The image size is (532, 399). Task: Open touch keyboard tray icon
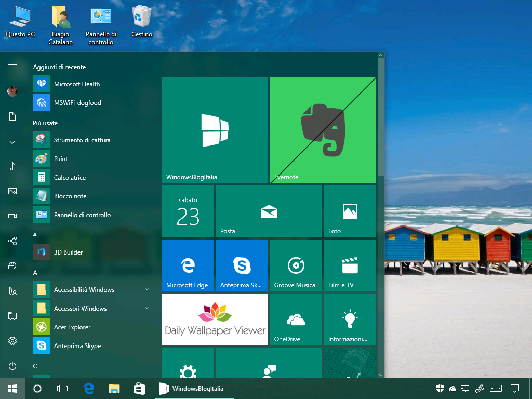click(x=496, y=389)
